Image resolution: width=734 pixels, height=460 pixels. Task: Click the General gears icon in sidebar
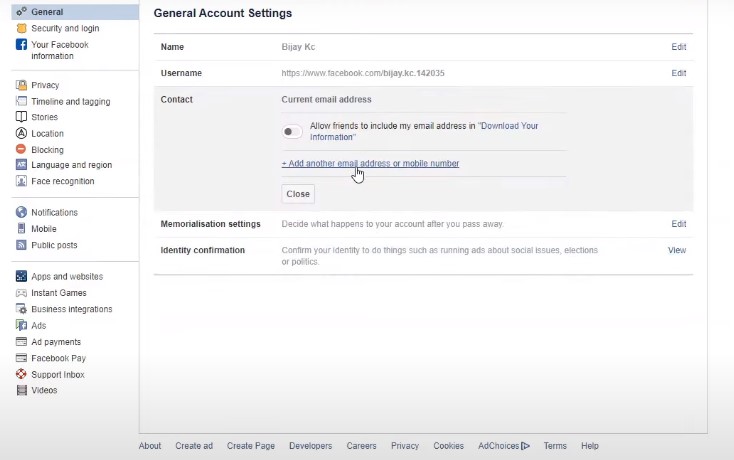tap(22, 12)
